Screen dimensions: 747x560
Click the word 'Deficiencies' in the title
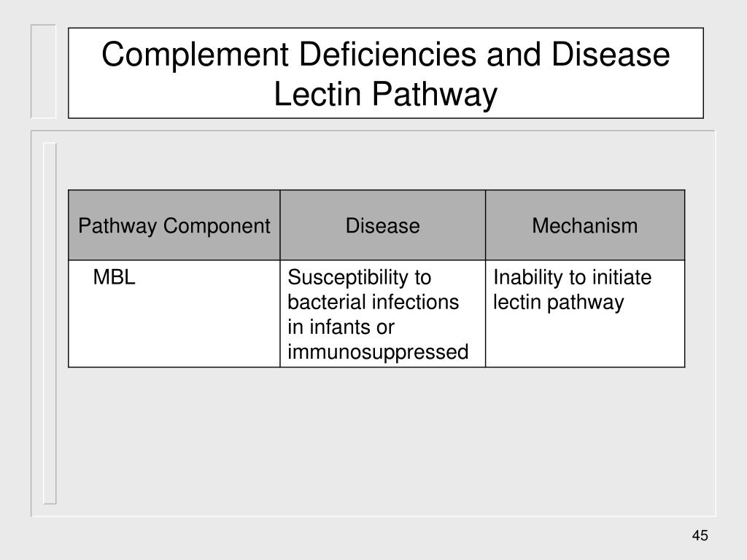(387, 54)
